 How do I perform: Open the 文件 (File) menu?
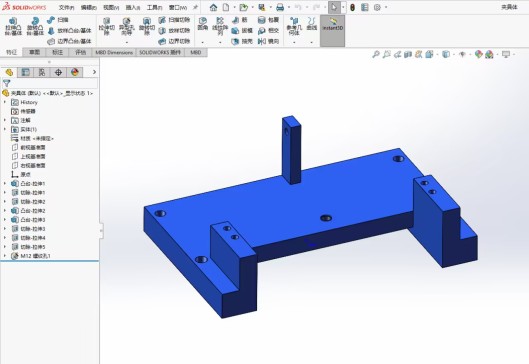click(66, 7)
